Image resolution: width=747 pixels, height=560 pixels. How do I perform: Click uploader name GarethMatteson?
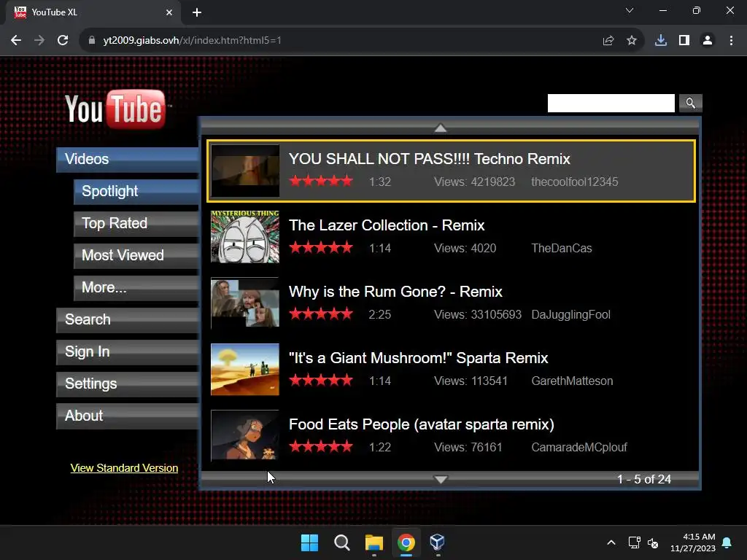(x=572, y=381)
